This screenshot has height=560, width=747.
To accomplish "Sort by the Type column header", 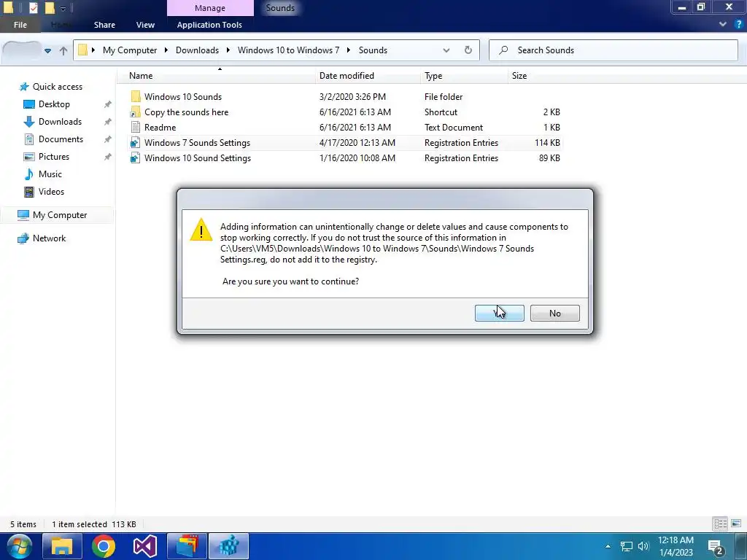I will (x=433, y=76).
